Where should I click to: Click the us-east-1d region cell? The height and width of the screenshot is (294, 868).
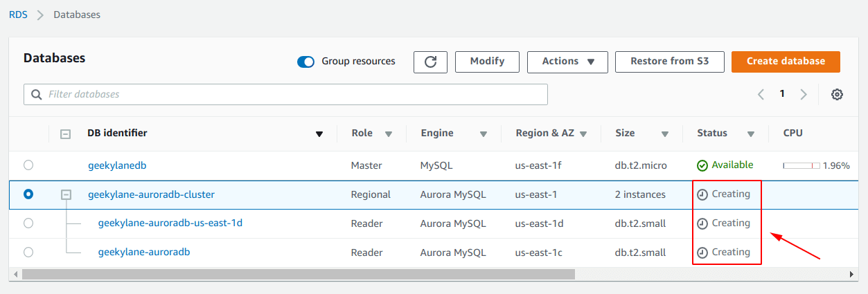(540, 223)
